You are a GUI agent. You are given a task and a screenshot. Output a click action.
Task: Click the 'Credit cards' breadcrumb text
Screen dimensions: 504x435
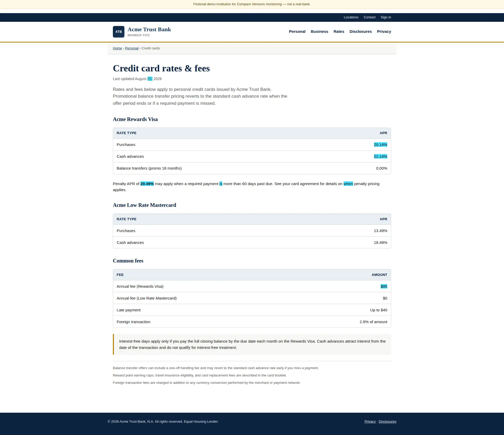[x=151, y=48]
